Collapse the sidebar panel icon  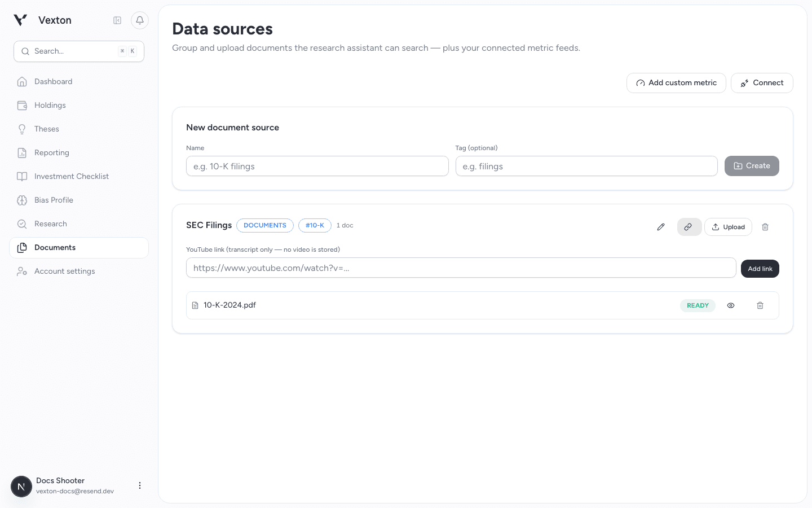click(x=117, y=20)
